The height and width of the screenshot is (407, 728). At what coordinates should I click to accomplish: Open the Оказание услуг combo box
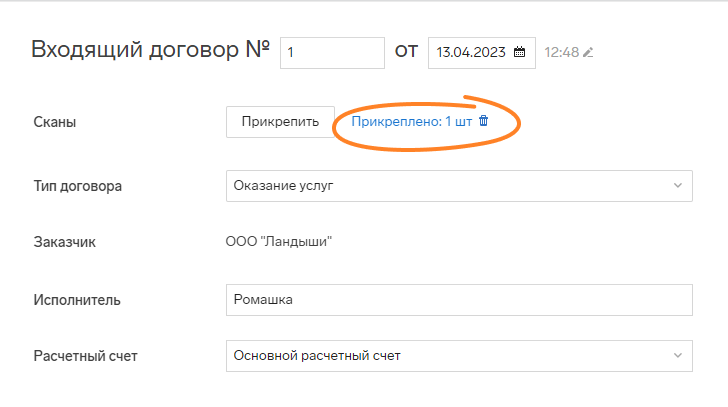click(459, 186)
